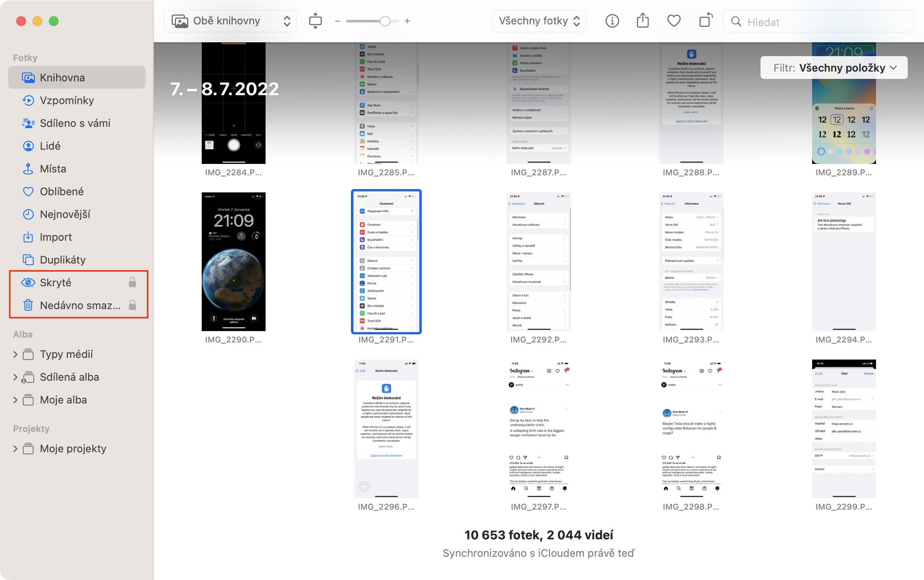Open the Filtr: Všechny položky dropdown
The image size is (924, 580).
pos(834,68)
